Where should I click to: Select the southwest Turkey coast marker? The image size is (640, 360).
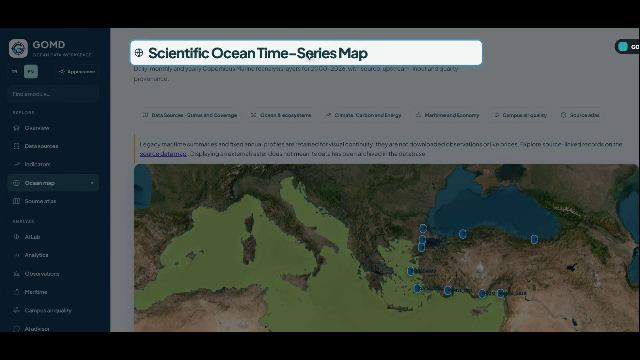[x=417, y=289]
